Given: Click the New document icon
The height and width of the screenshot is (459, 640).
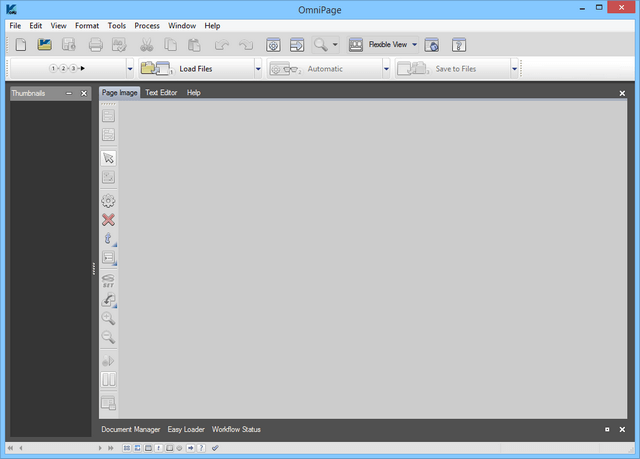Looking at the screenshot, I should pyautogui.click(x=22, y=45).
